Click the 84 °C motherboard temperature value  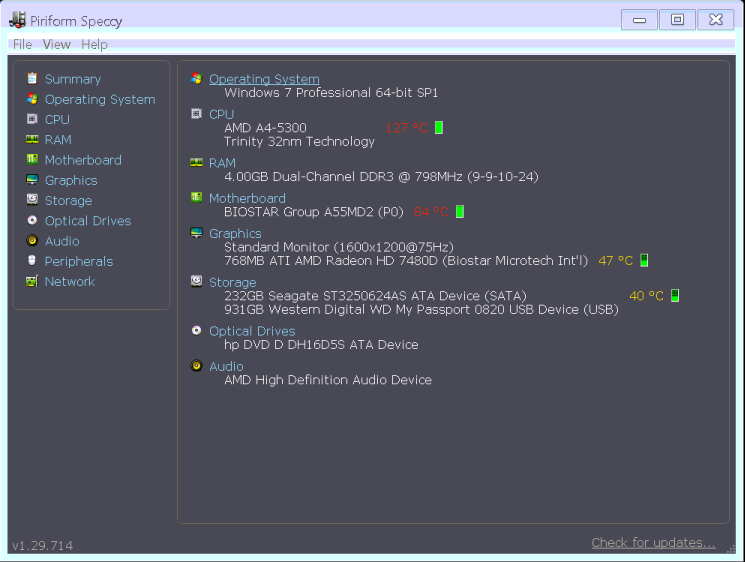tap(431, 212)
